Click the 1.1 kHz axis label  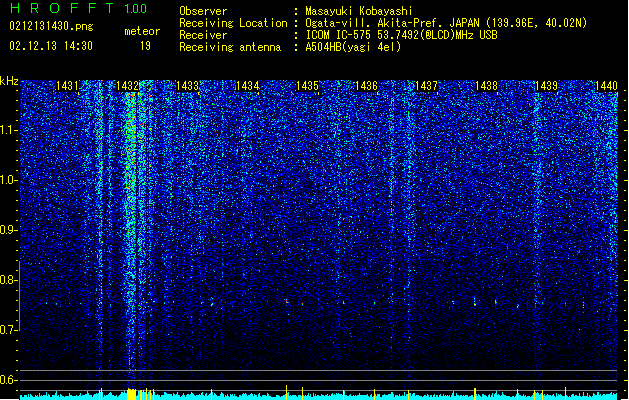coord(8,130)
